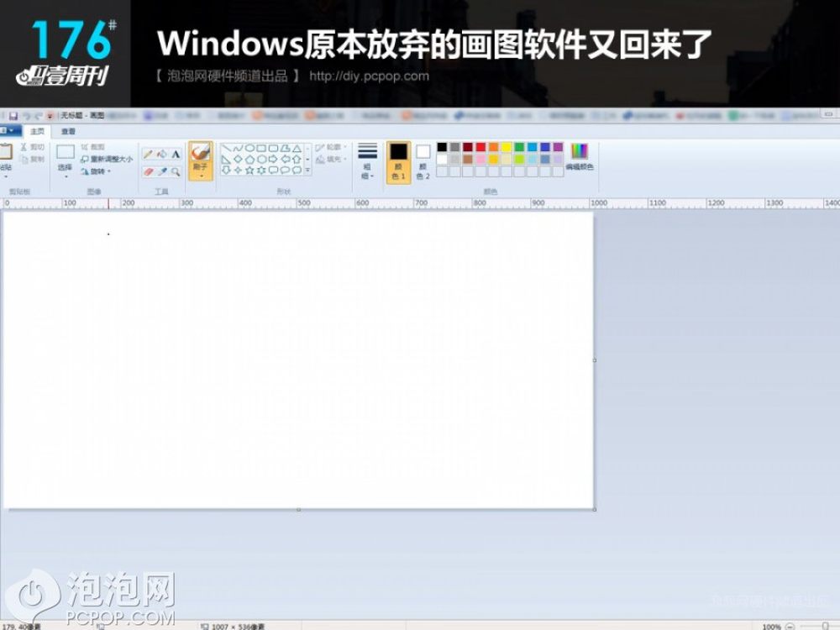Pick the straight Line shape
The image size is (840, 630).
tap(226, 149)
